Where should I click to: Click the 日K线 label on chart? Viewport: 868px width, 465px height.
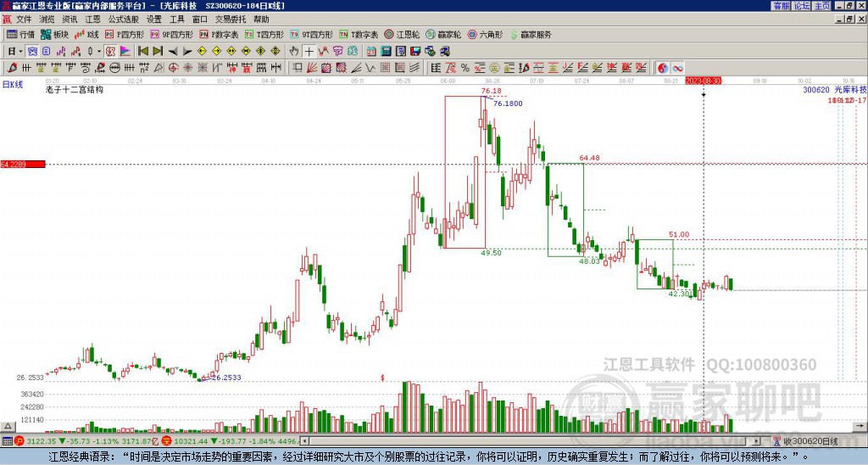pyautogui.click(x=13, y=85)
